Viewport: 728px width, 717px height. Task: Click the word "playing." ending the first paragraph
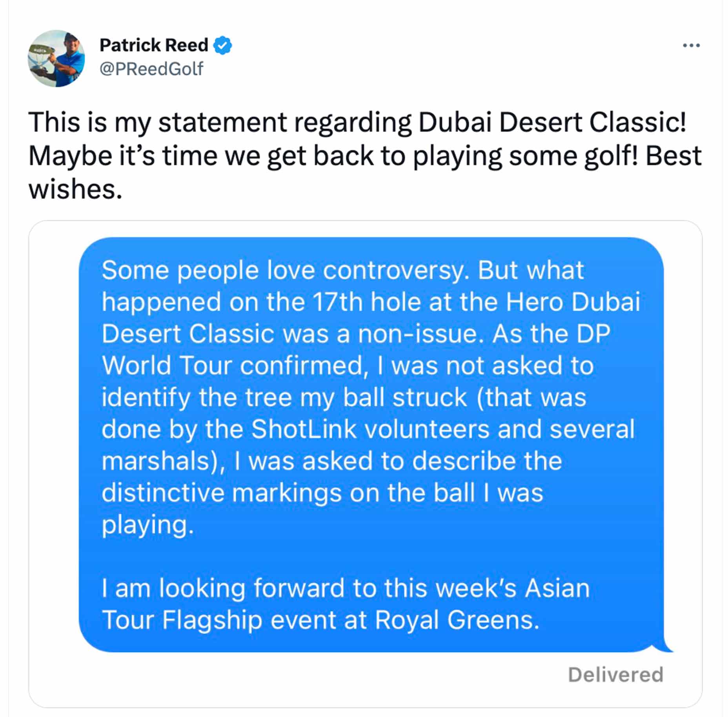(148, 525)
